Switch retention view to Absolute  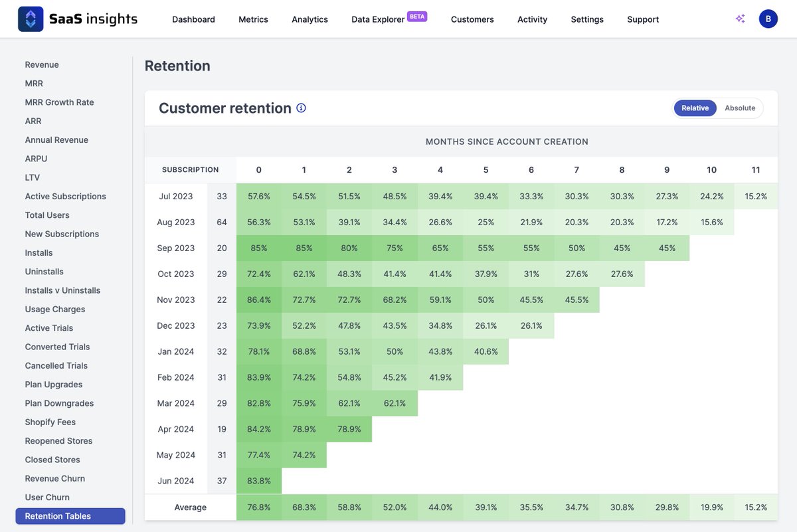740,108
